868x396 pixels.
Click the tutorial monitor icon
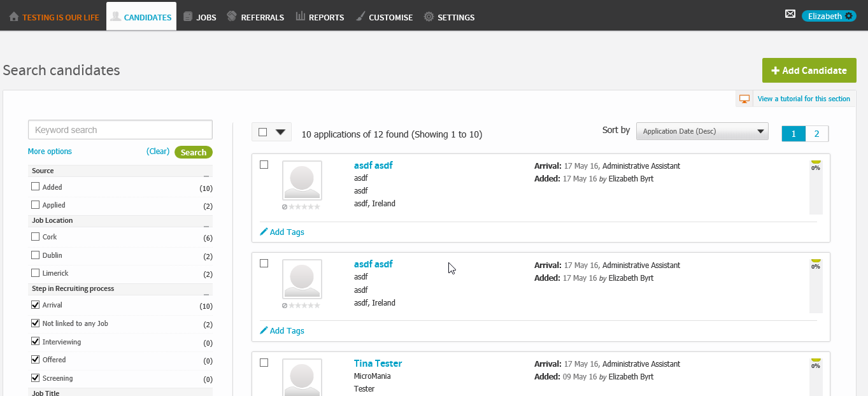[x=744, y=99]
